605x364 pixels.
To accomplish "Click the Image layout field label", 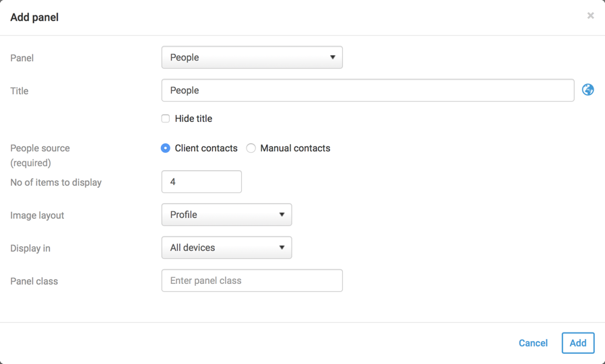I will [37, 215].
